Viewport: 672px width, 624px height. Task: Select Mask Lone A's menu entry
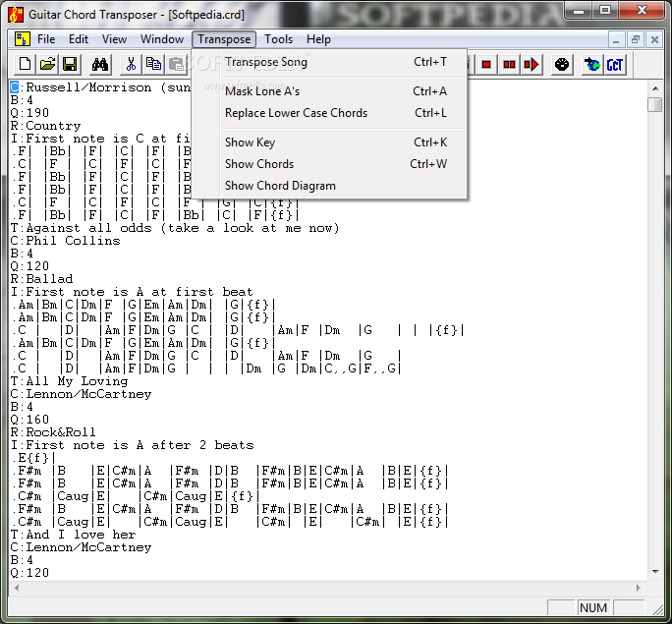(x=329, y=91)
